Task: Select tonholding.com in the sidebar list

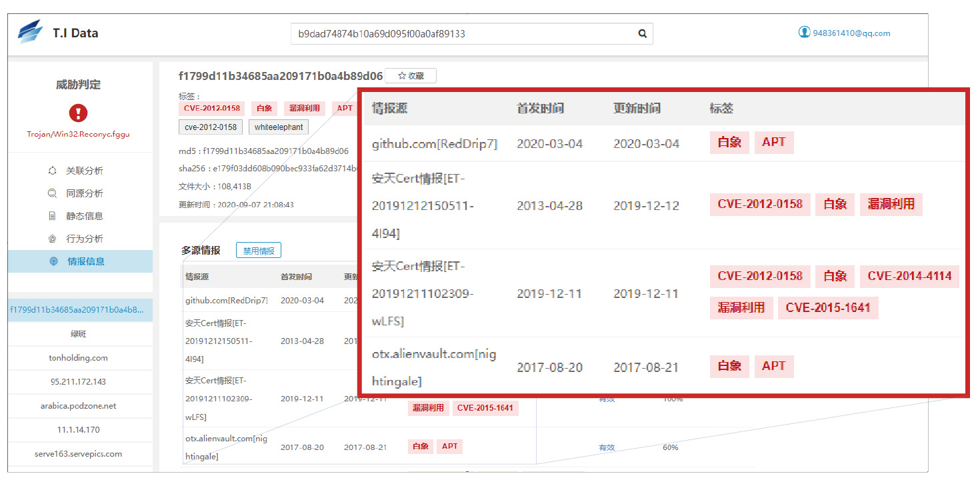Action: click(80, 358)
